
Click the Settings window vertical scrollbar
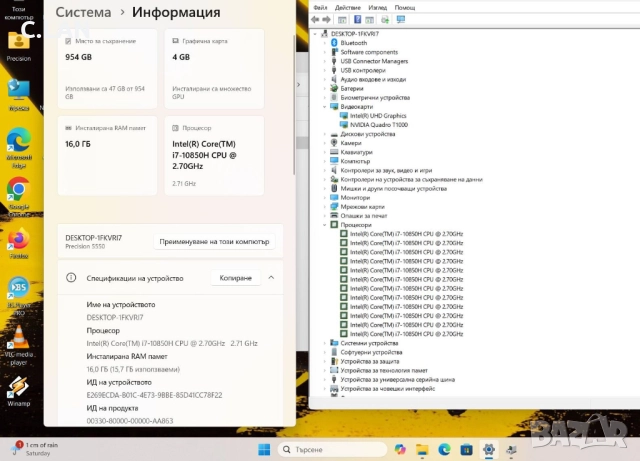294,105
